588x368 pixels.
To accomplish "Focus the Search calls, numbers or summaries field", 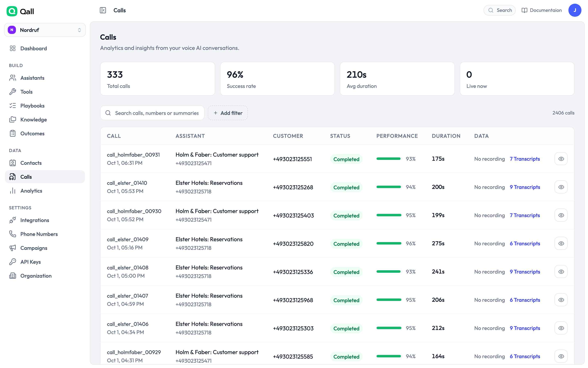I will tap(152, 113).
